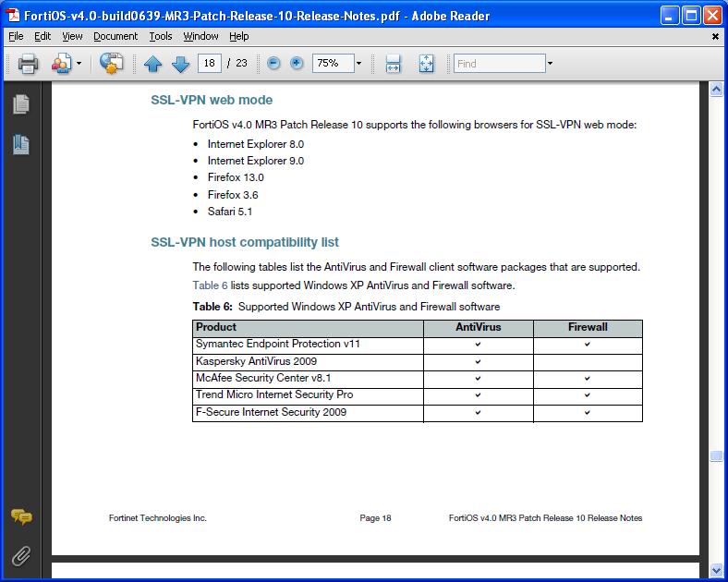Click the Firewall column header
This screenshot has height=582, width=728.
pyautogui.click(x=588, y=327)
